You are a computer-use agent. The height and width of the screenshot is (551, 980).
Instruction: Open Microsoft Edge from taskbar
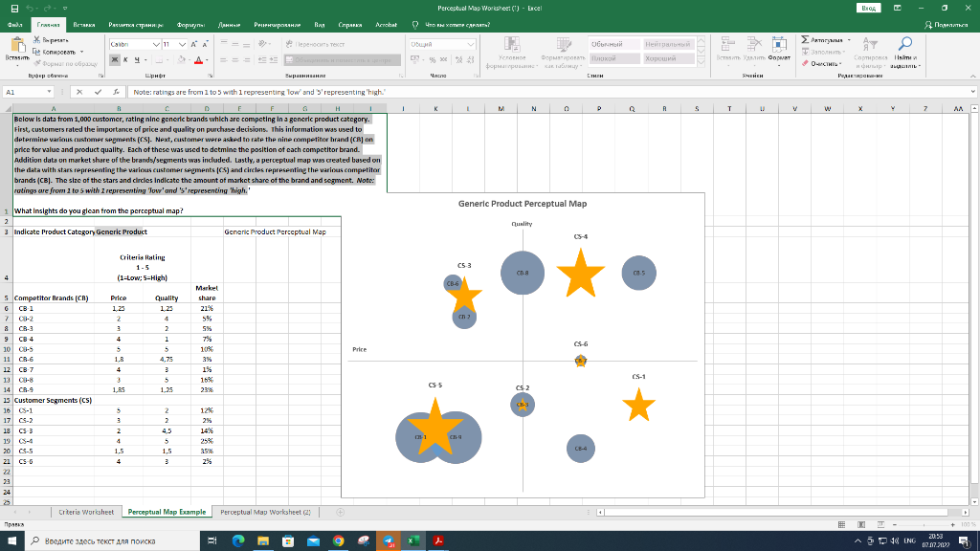(238, 541)
